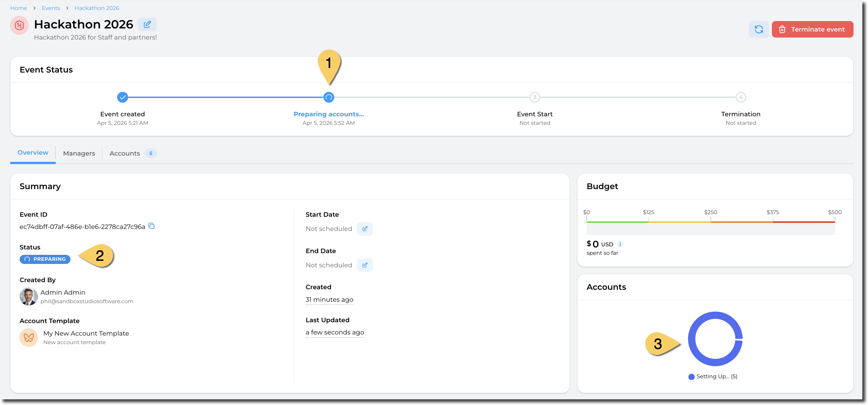The image size is (868, 405).
Task: Click the edit pencil beside Hackathon 2026 title
Action: (147, 24)
